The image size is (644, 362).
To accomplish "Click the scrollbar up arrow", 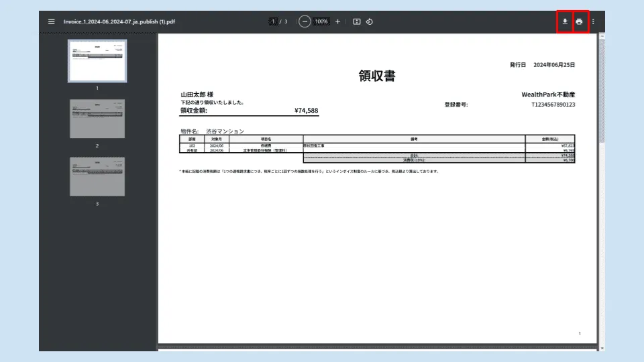I will [602, 36].
